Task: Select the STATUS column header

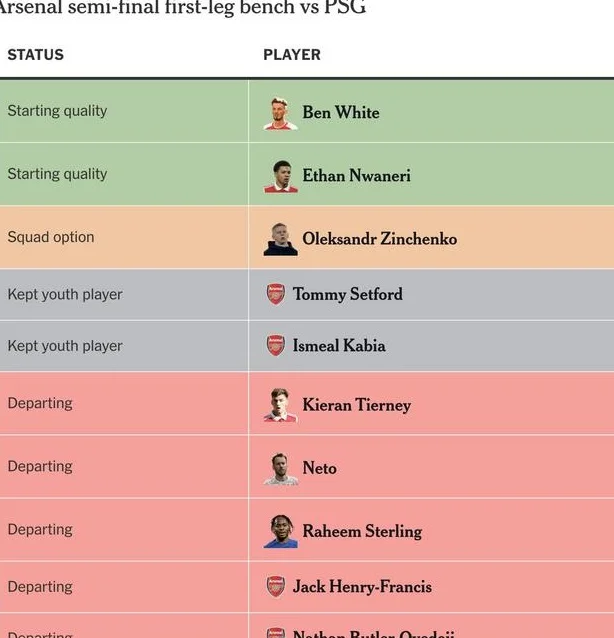Action: (x=36, y=55)
